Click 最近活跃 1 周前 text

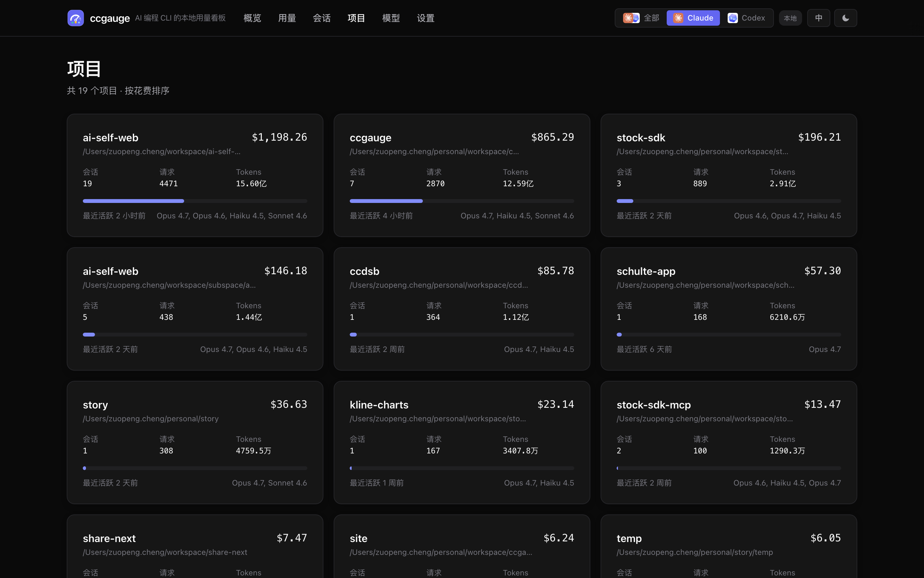tap(376, 483)
